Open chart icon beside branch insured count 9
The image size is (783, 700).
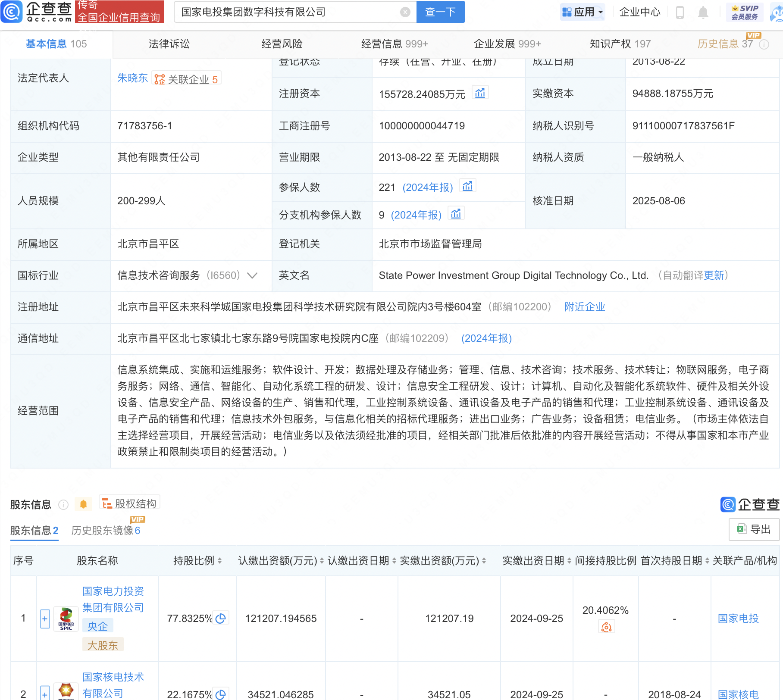(x=456, y=214)
